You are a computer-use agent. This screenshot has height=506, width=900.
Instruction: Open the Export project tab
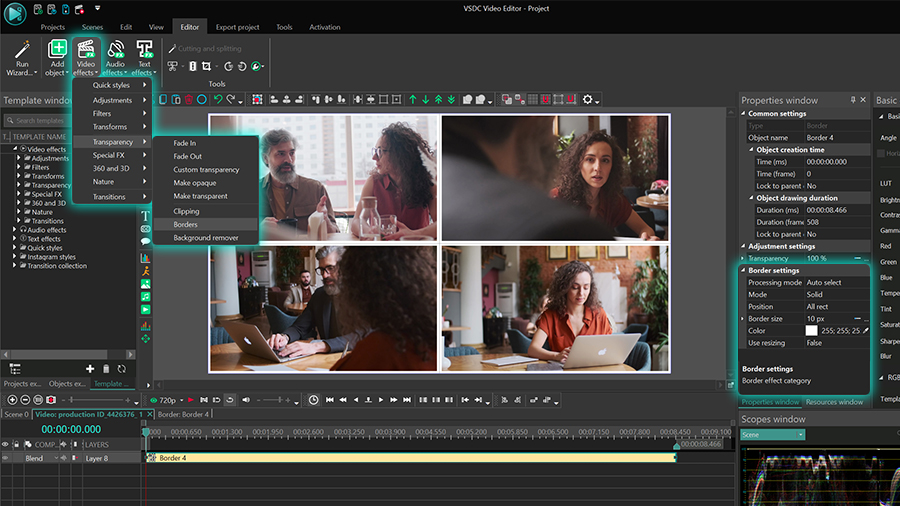coord(237,27)
